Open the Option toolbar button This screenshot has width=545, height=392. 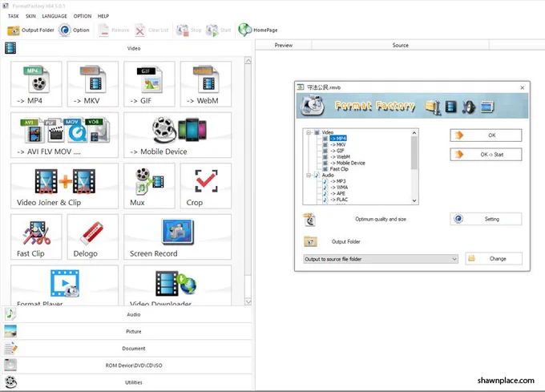74,30
